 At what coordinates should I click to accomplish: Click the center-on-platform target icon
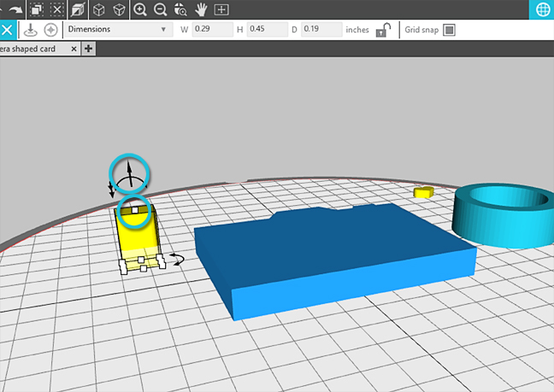[x=50, y=30]
